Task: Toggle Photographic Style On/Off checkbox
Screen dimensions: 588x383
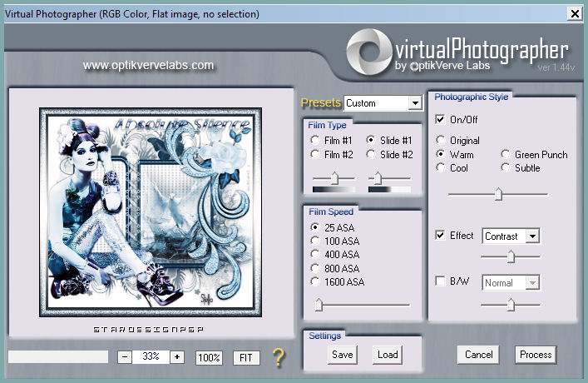Action: point(440,119)
